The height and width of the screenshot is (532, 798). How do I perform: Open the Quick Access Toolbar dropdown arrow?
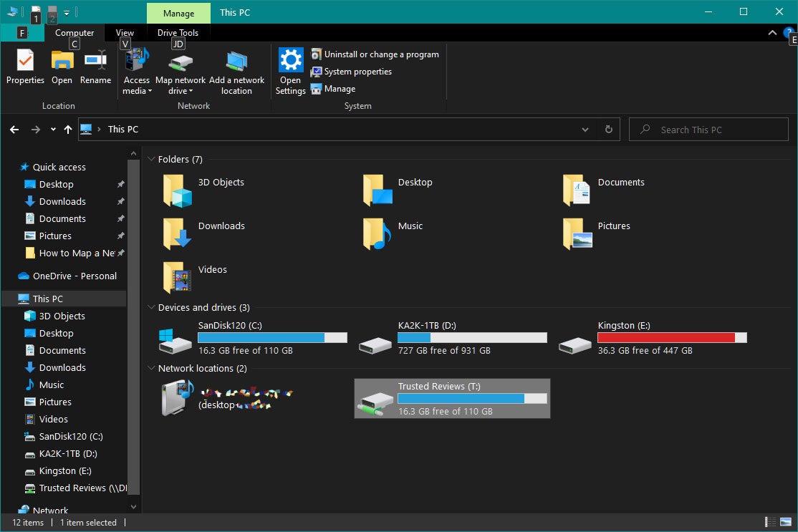click(x=67, y=13)
